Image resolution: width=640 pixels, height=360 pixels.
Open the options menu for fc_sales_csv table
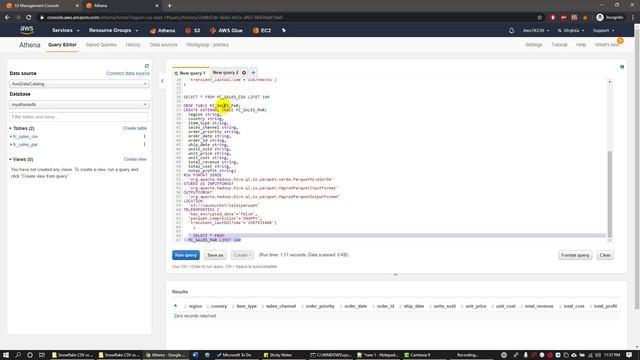click(144, 136)
